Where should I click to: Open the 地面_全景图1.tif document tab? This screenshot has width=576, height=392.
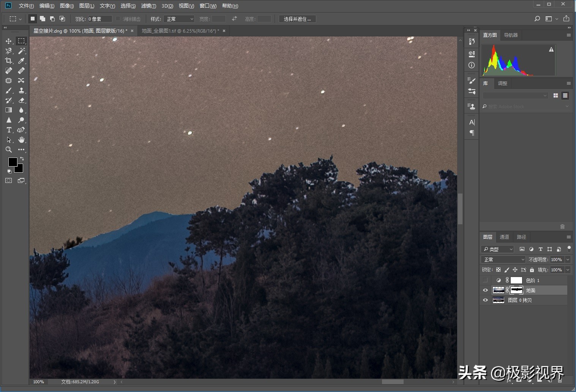(180, 31)
